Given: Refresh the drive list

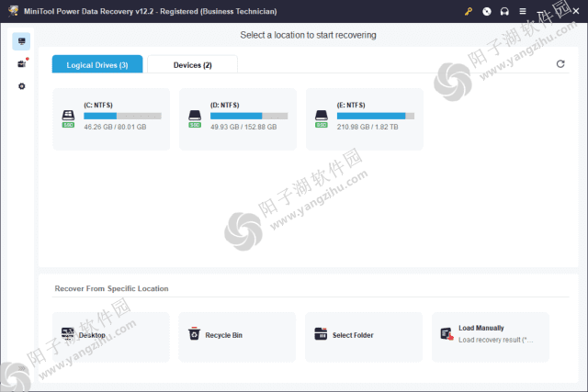Looking at the screenshot, I should [x=560, y=64].
